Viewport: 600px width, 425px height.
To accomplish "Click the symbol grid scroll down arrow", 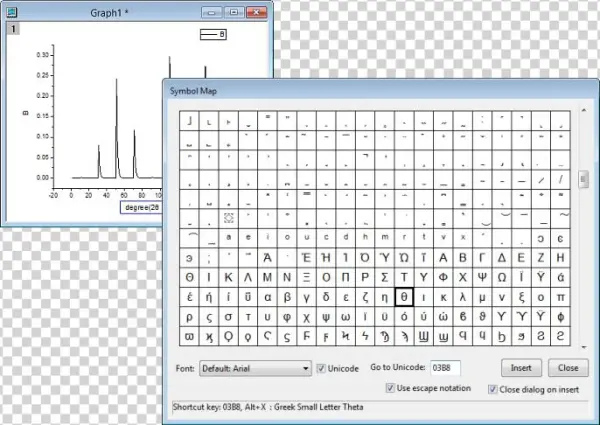I will click(584, 347).
